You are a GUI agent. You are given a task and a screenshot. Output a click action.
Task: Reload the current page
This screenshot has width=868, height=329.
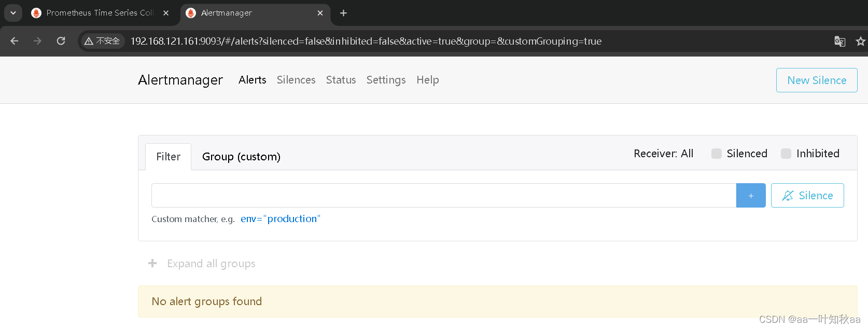point(61,41)
